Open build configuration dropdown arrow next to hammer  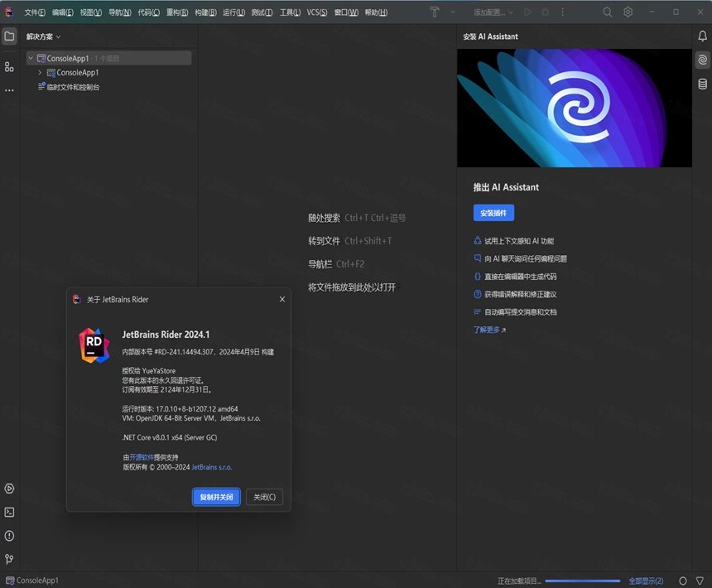pyautogui.click(x=453, y=12)
